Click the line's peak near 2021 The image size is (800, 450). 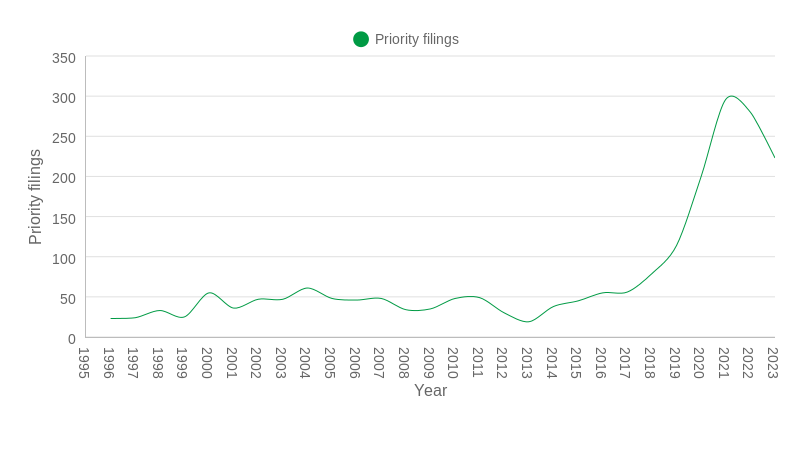pyautogui.click(x=731, y=96)
